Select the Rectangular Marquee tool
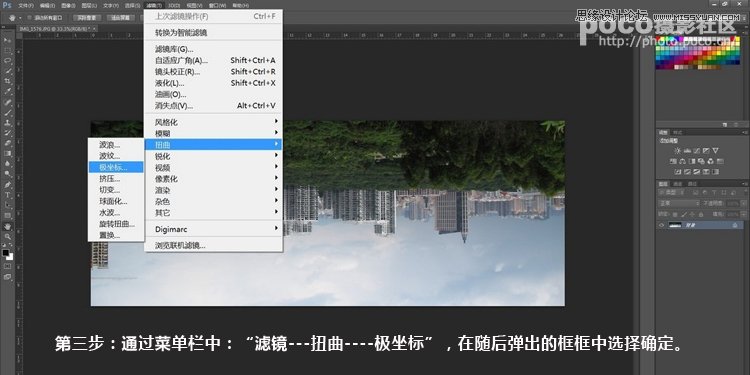This screenshot has height=375, width=750. click(x=8, y=51)
